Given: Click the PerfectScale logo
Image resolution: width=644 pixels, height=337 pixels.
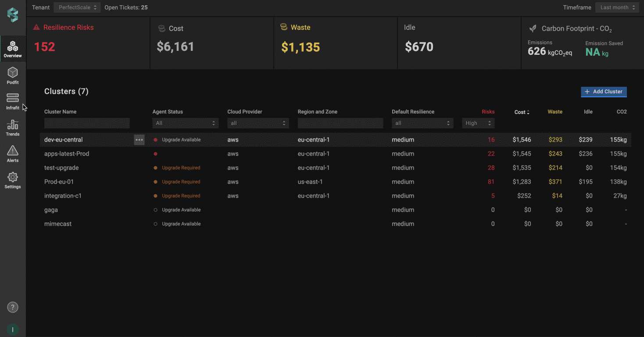Looking at the screenshot, I should (13, 14).
